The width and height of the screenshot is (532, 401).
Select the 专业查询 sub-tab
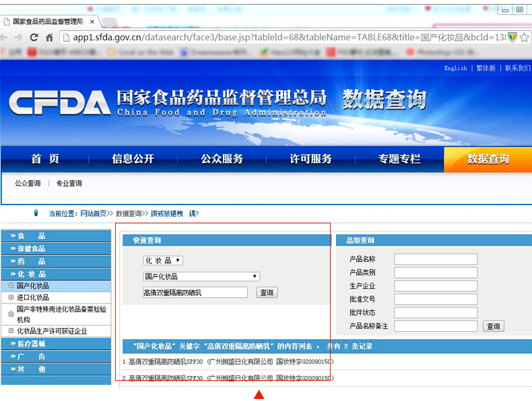pos(69,184)
